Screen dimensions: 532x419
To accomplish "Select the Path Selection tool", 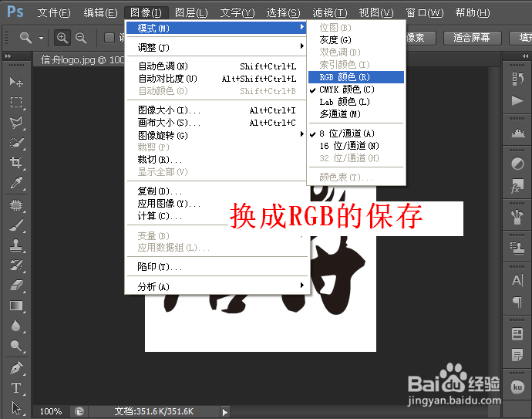I will (x=16, y=407).
